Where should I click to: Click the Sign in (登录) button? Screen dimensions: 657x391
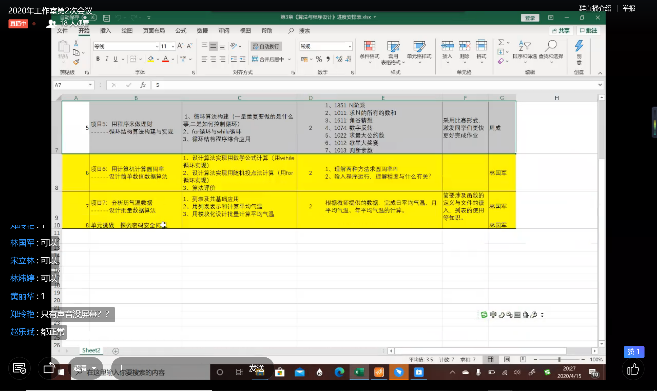click(x=530, y=18)
